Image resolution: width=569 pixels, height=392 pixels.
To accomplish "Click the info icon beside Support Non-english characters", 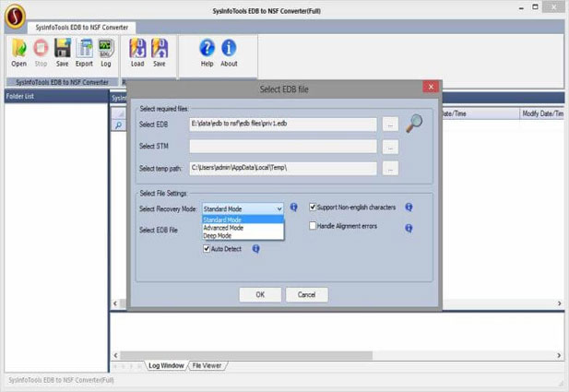I will pyautogui.click(x=409, y=208).
